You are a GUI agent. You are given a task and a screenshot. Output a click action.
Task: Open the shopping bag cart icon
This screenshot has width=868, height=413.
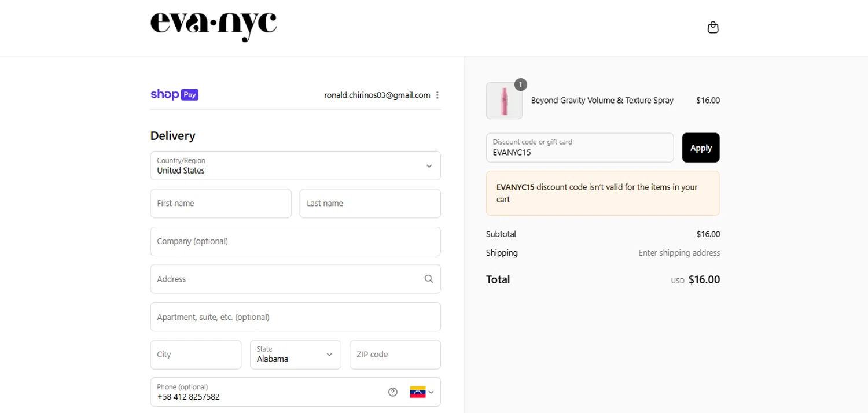coord(713,27)
